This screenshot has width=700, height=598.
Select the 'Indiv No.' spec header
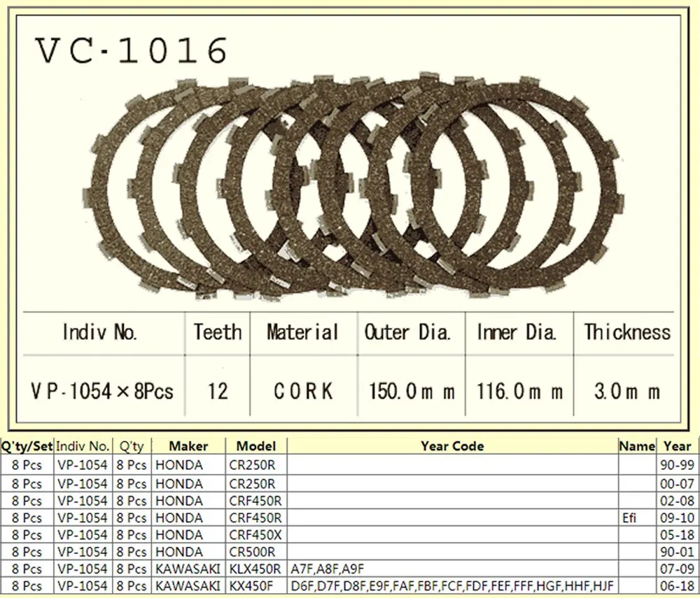(x=99, y=333)
